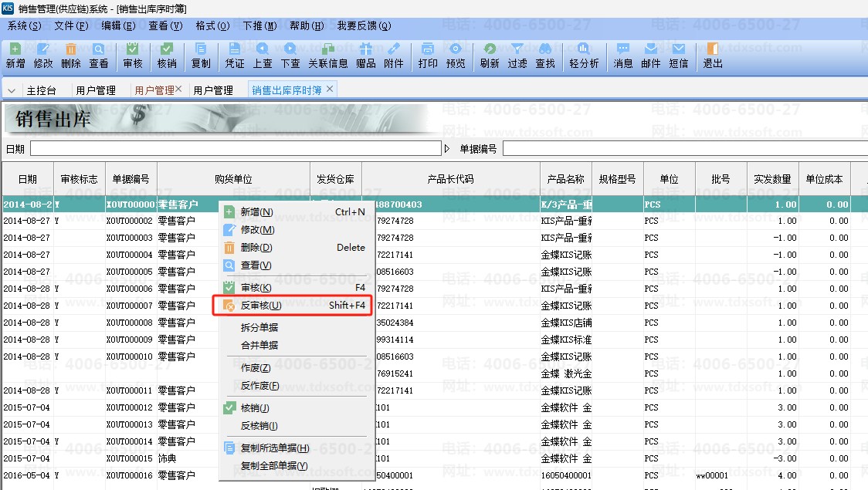Expand the tab list chevron before 主控台
The image size is (868, 490).
12,90
